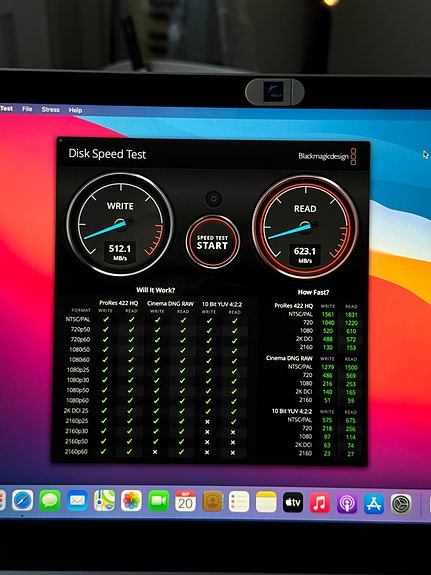Click the WRITE speed gauge

[x=120, y=224]
